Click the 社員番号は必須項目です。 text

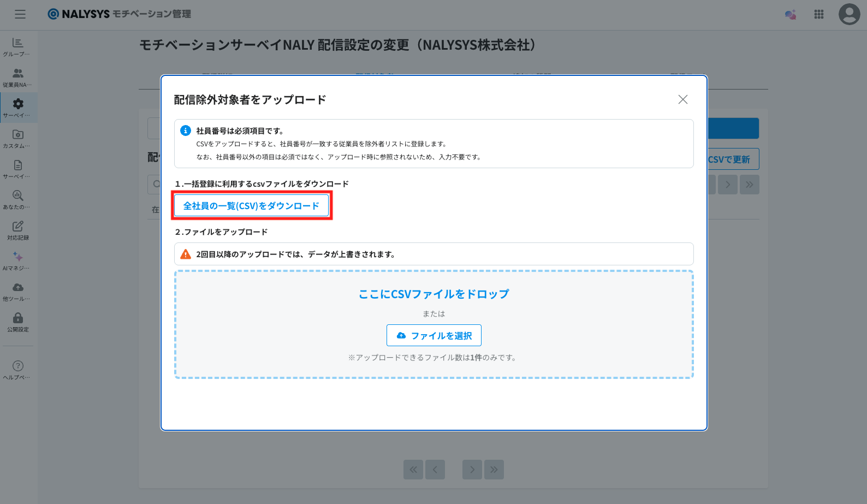(x=240, y=131)
